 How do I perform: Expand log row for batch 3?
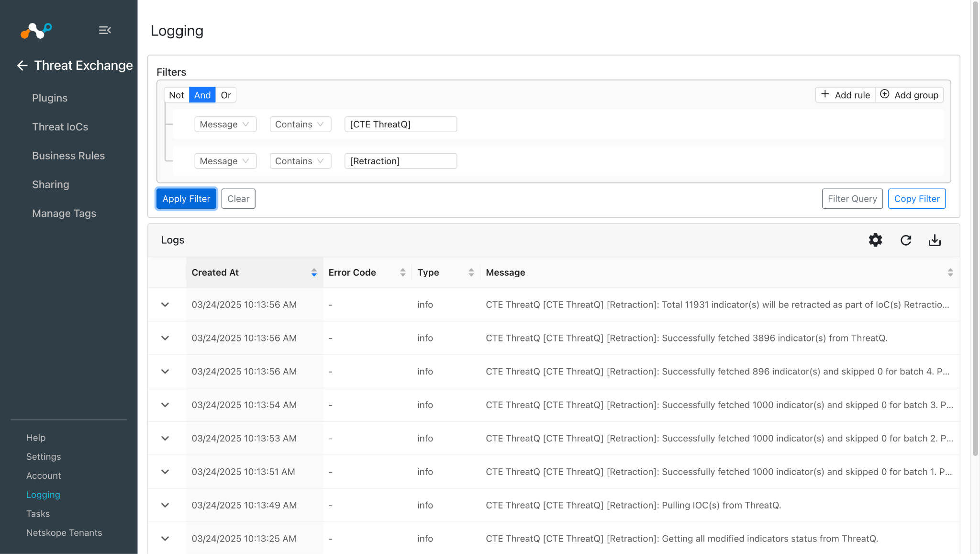coord(165,405)
